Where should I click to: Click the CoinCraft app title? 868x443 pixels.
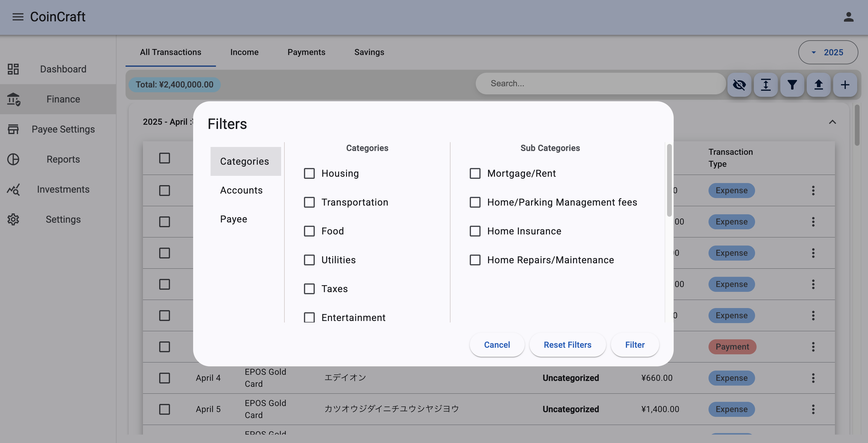58,17
